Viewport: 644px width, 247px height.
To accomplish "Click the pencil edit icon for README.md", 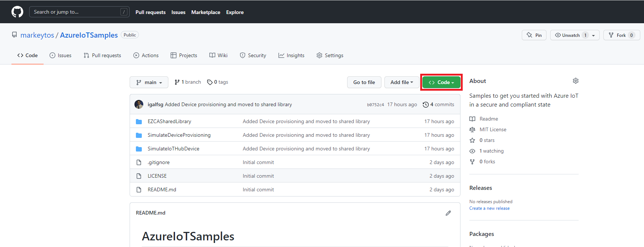I will click(448, 213).
